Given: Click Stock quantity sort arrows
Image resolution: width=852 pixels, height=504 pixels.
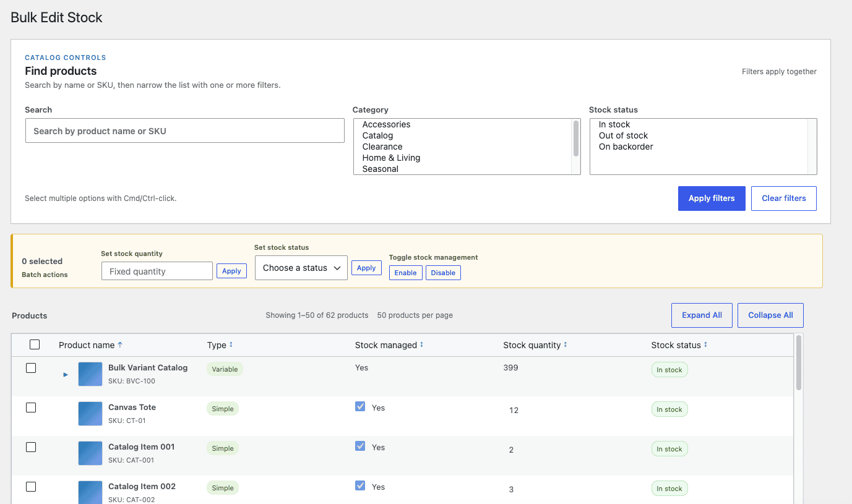Looking at the screenshot, I should coord(565,345).
